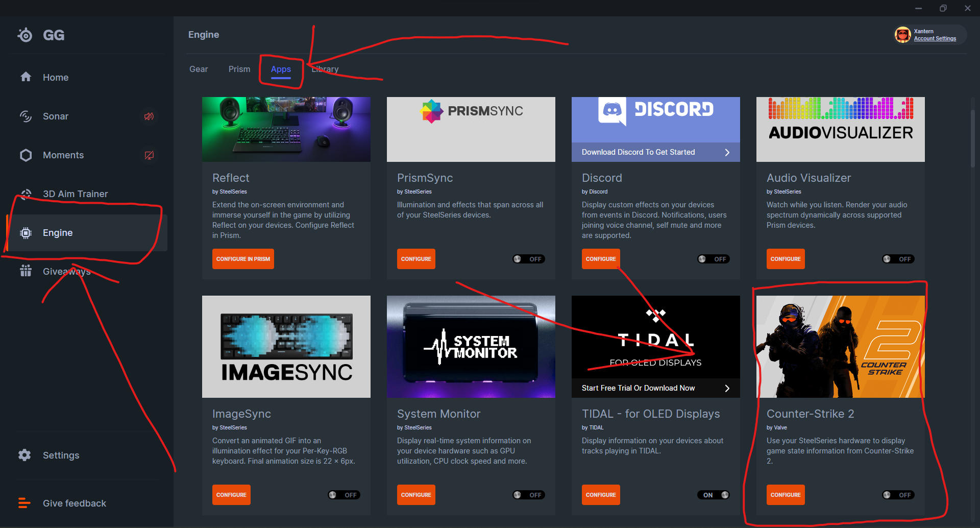Click the Counter-Strike 2 artwork

tap(841, 347)
